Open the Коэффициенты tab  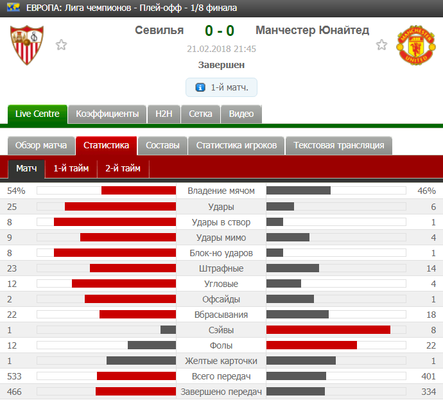pos(107,114)
